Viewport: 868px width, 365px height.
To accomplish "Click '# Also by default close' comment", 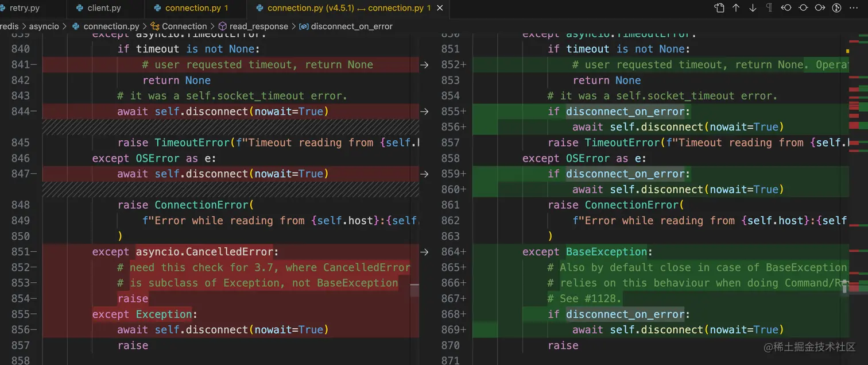I will coord(697,267).
